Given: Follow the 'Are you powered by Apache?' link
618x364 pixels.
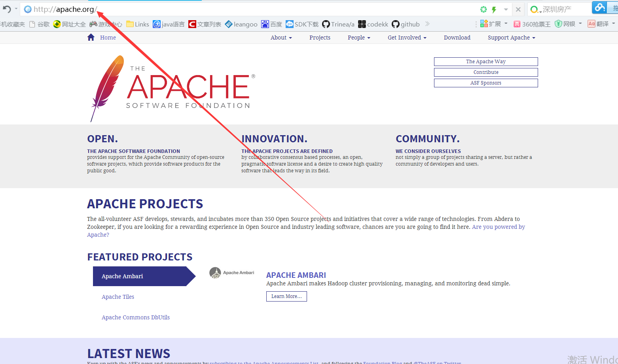Looking at the screenshot, I should 498,227.
